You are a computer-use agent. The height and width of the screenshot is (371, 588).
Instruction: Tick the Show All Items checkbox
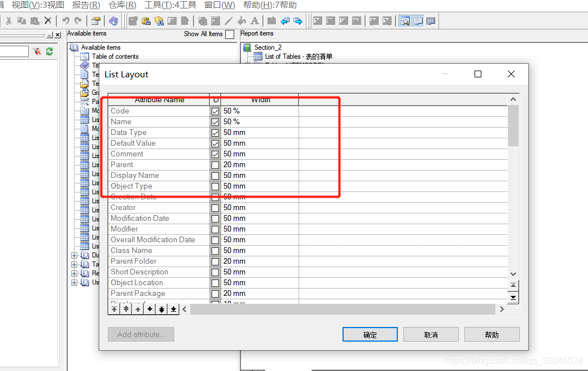tap(230, 34)
